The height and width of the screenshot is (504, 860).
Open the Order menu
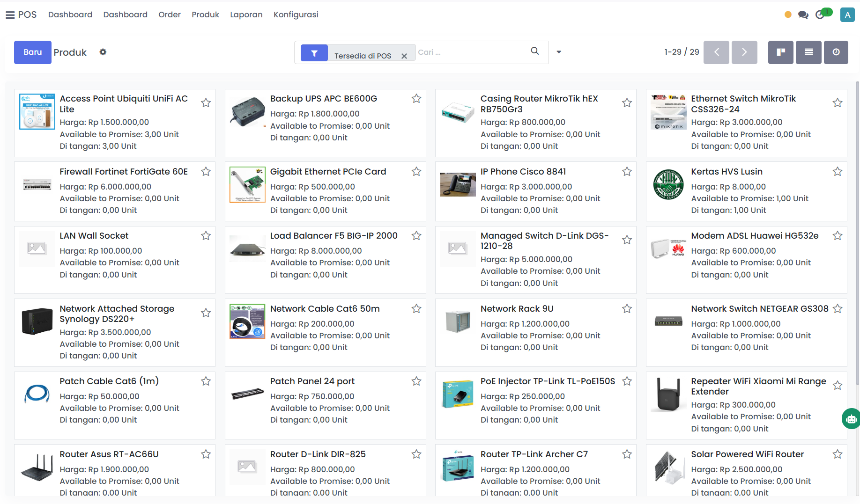tap(170, 15)
